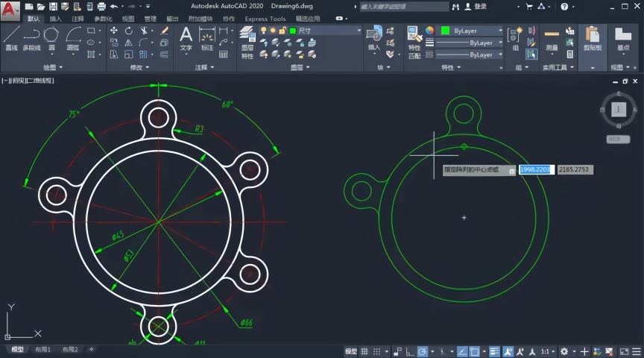Expand the Annotation (注释) panel
The height and width of the screenshot is (358, 644).
204,67
